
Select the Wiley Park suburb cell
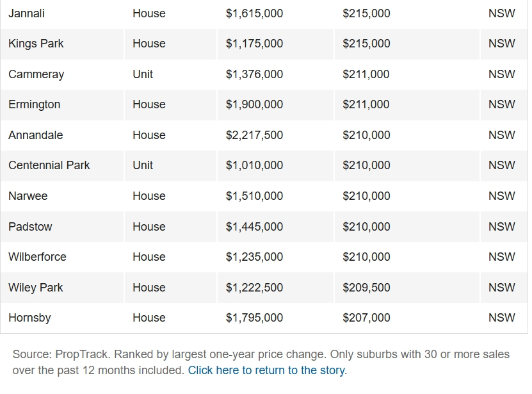pyautogui.click(x=62, y=288)
